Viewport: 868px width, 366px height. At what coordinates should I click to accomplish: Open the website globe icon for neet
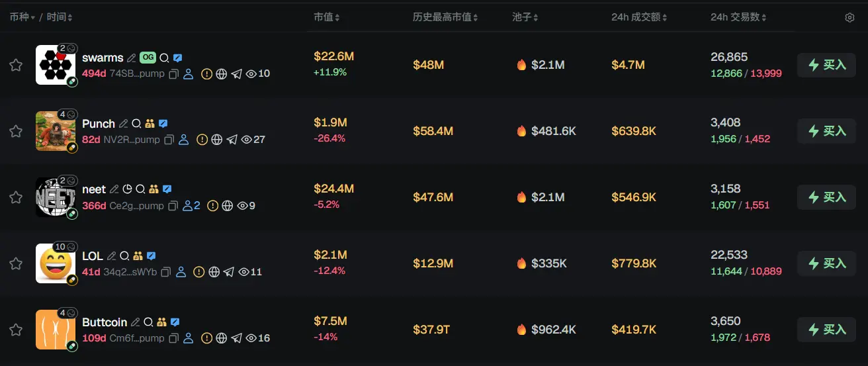[228, 206]
